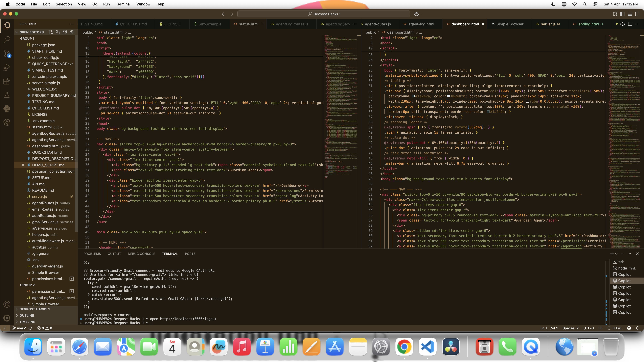The width and height of the screenshot is (644, 362).
Task: Open the new terminal launch profile dropdown
Action: coord(617,254)
